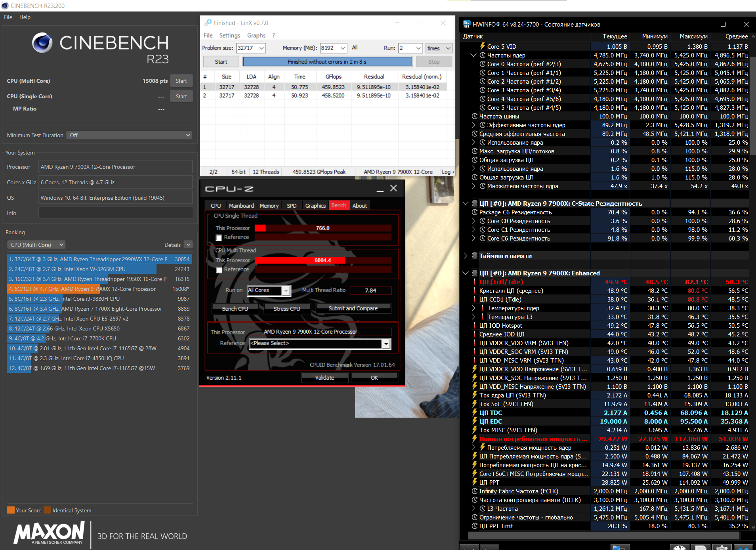Click the lightning icon beside Core 5 VID

483,46
